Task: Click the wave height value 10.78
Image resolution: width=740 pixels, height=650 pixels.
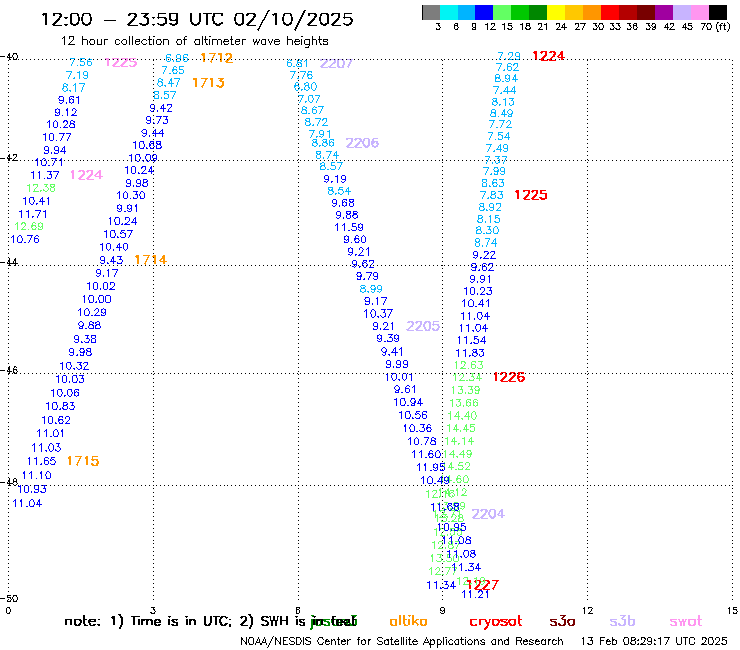Action: 422,441
